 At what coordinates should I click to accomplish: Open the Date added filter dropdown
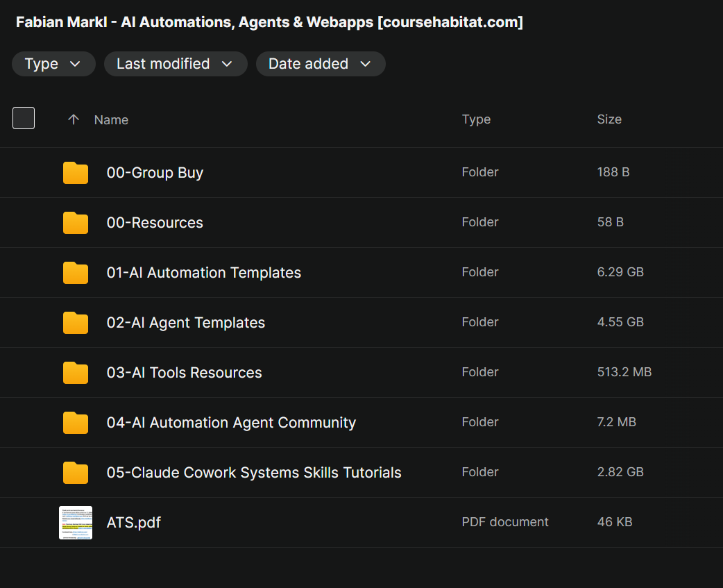321,64
